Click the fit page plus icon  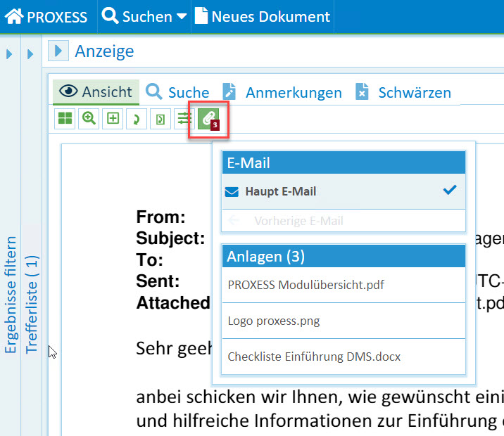(x=113, y=120)
